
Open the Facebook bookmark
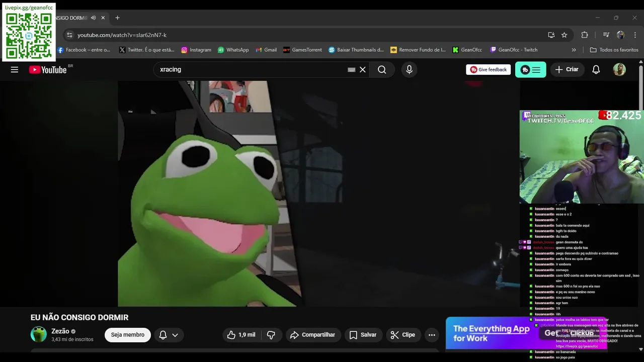click(x=84, y=50)
